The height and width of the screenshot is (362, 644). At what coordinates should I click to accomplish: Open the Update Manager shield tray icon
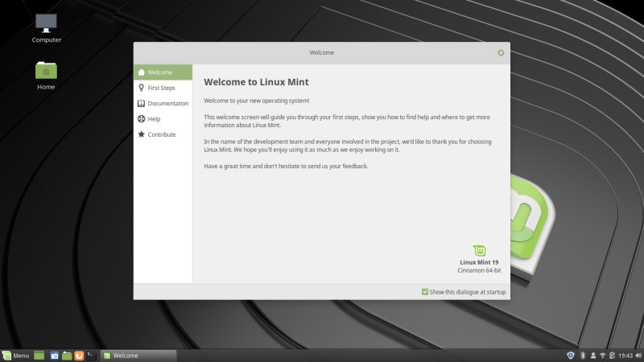click(x=571, y=356)
